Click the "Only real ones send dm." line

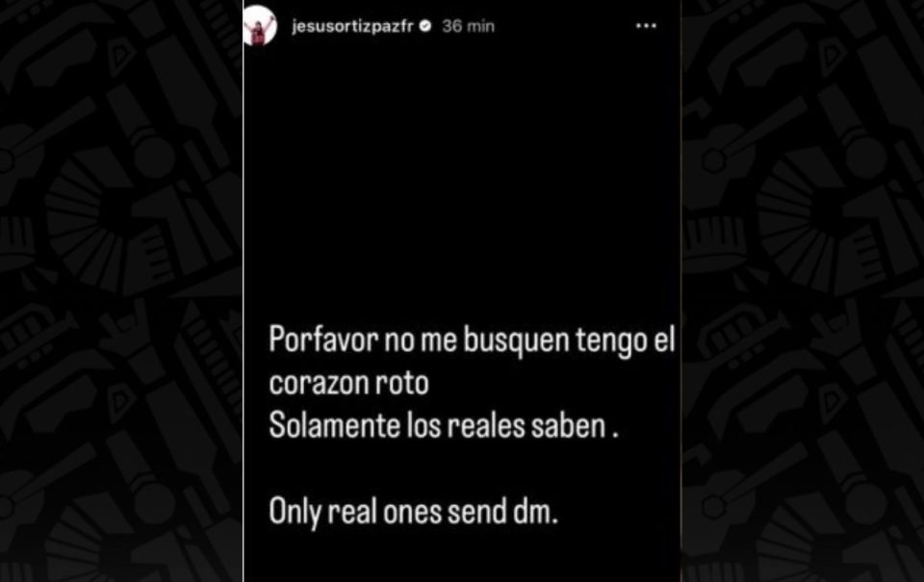[413, 512]
